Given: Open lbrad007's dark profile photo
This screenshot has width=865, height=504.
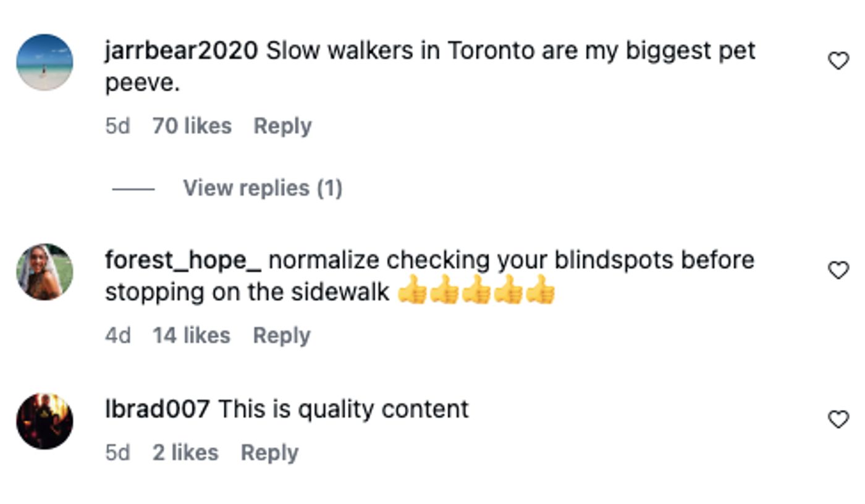Looking at the screenshot, I should (x=44, y=421).
